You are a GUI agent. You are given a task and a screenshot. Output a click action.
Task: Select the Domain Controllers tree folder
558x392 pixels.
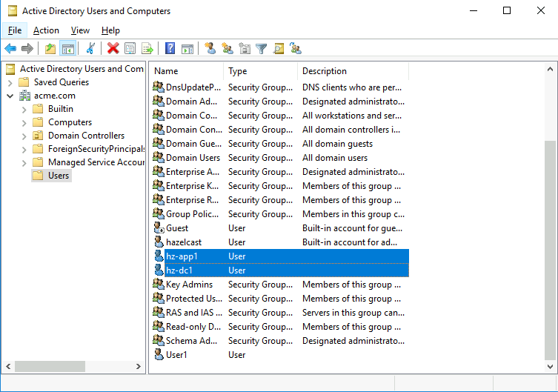tap(86, 136)
